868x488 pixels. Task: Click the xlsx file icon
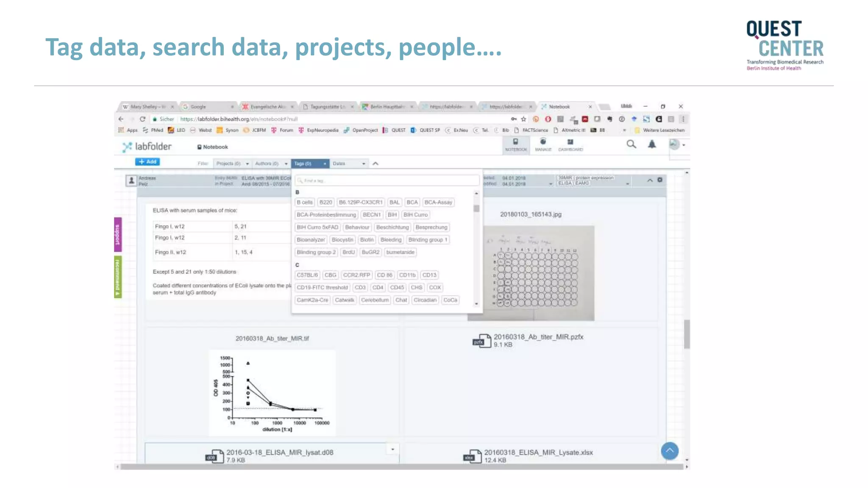473,456
